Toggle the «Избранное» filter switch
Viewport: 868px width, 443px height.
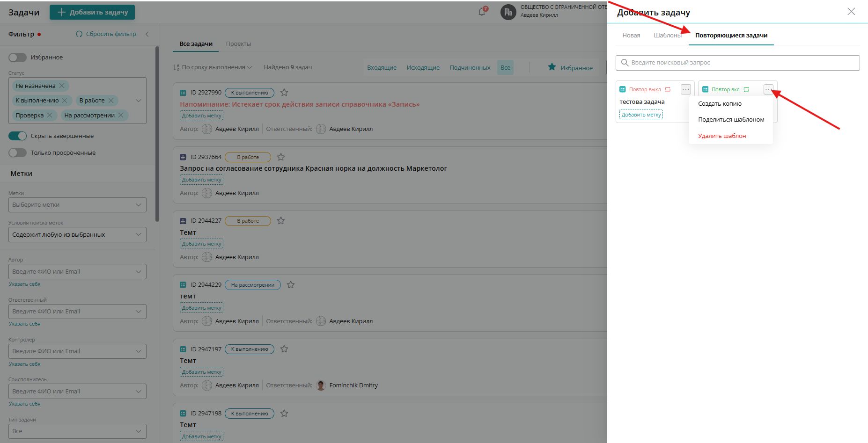17,58
